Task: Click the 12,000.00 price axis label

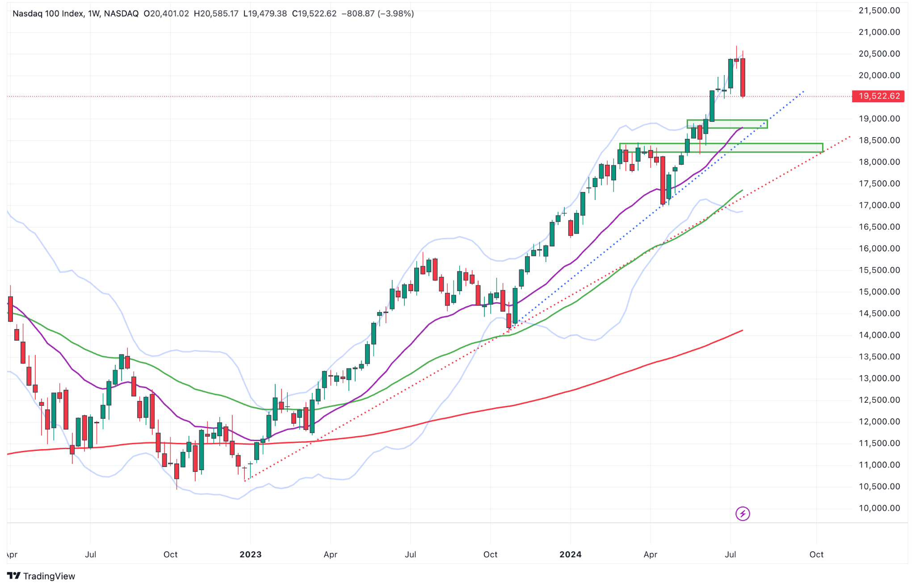Action: [x=879, y=422]
